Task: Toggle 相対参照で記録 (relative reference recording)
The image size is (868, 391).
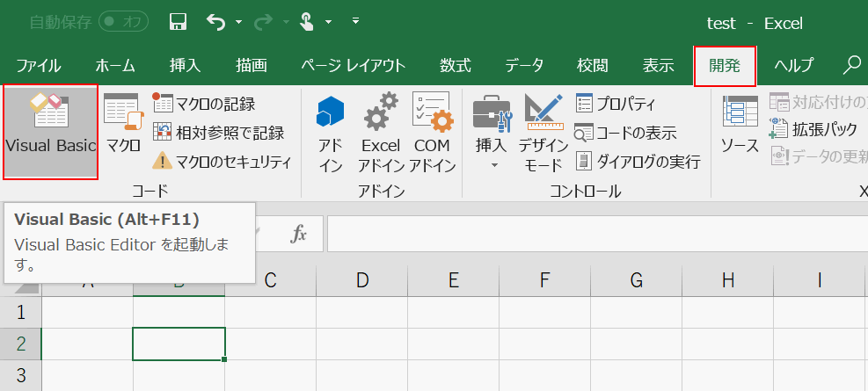Action: point(218,133)
